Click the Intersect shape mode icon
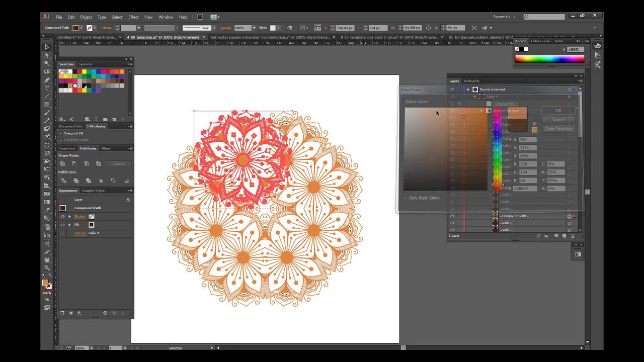This screenshot has height=362, width=644. click(86, 164)
